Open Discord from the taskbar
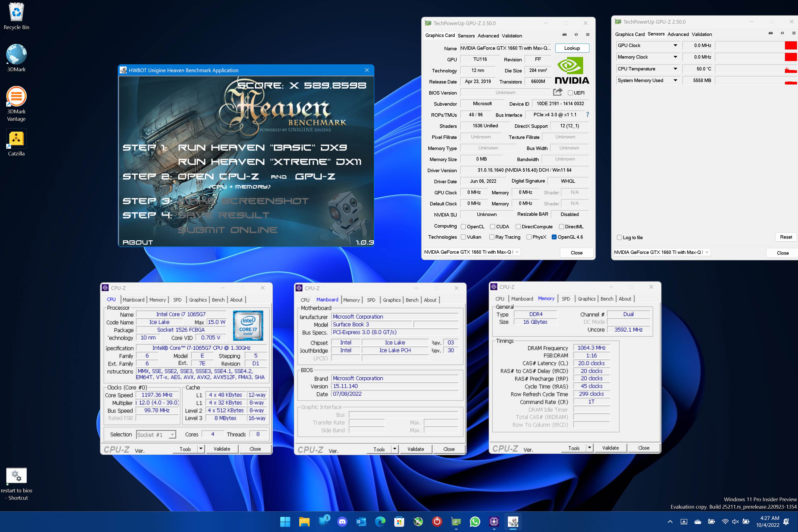This screenshot has width=798, height=532. pos(342,521)
